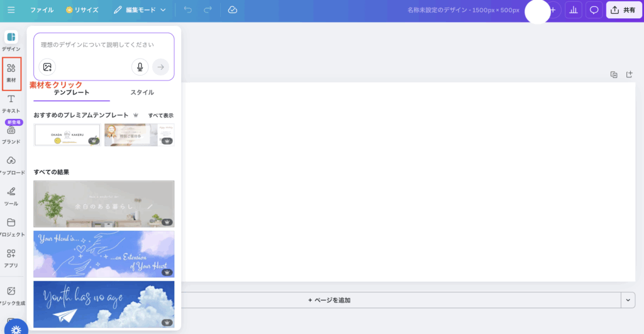
Task: Click the 共有 share button
Action: pos(623,10)
